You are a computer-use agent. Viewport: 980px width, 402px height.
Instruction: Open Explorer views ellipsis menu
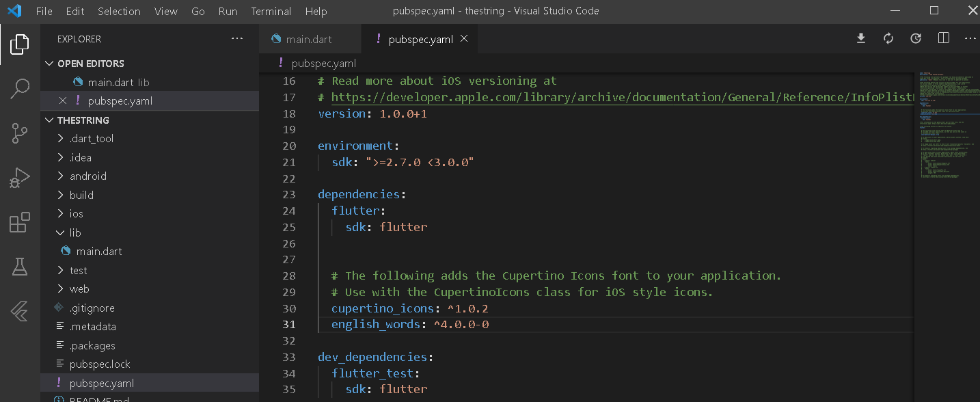pos(237,39)
